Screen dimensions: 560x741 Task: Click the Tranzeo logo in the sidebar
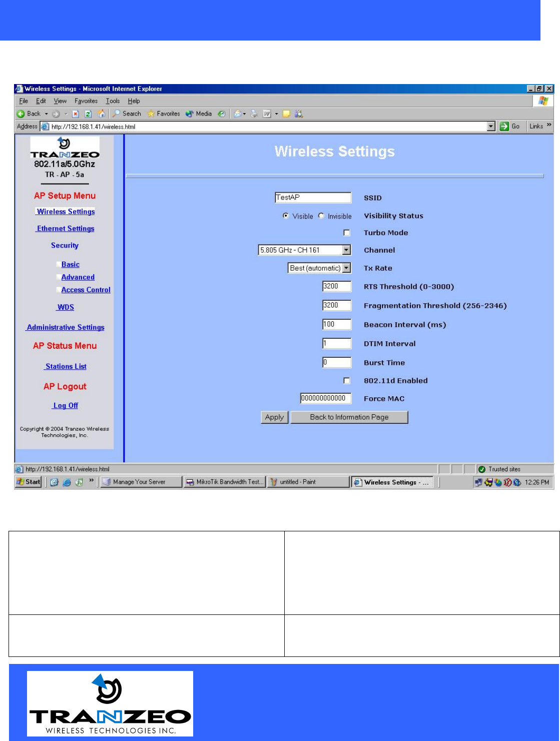coord(65,148)
